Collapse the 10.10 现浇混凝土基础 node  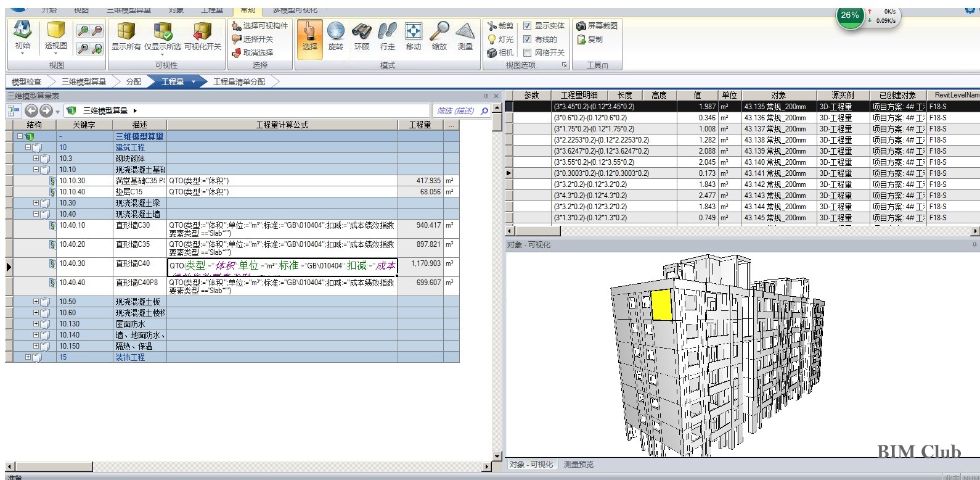pos(36,170)
